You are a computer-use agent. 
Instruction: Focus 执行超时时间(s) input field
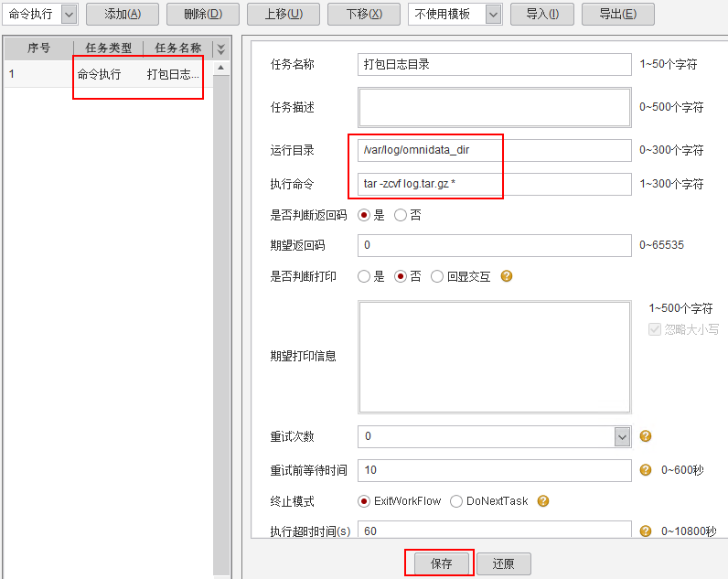click(x=495, y=530)
